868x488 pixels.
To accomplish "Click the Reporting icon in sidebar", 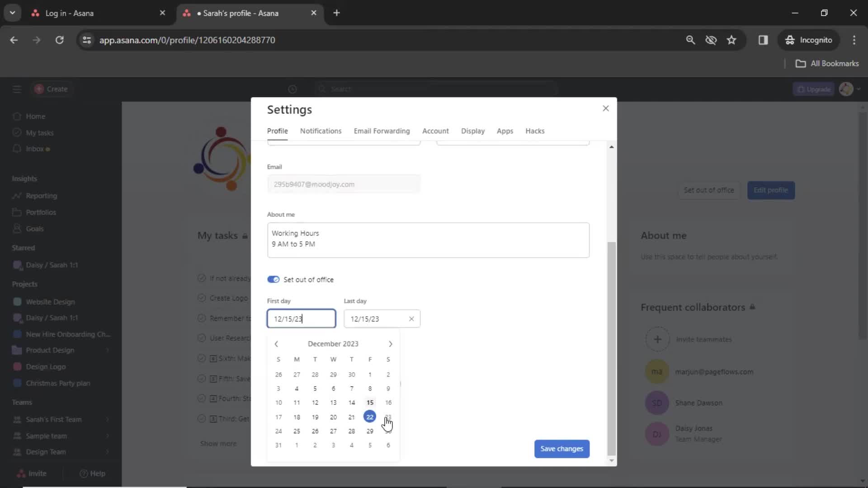I will tap(16, 196).
